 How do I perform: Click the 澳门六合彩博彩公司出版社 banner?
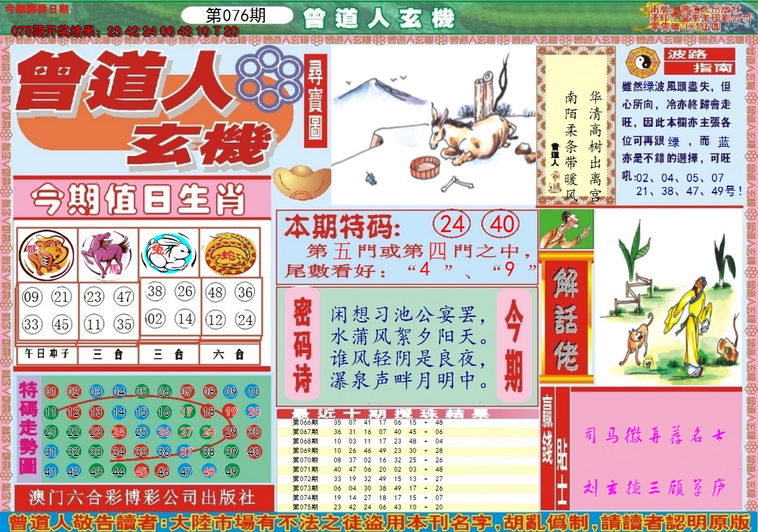pyautogui.click(x=142, y=497)
